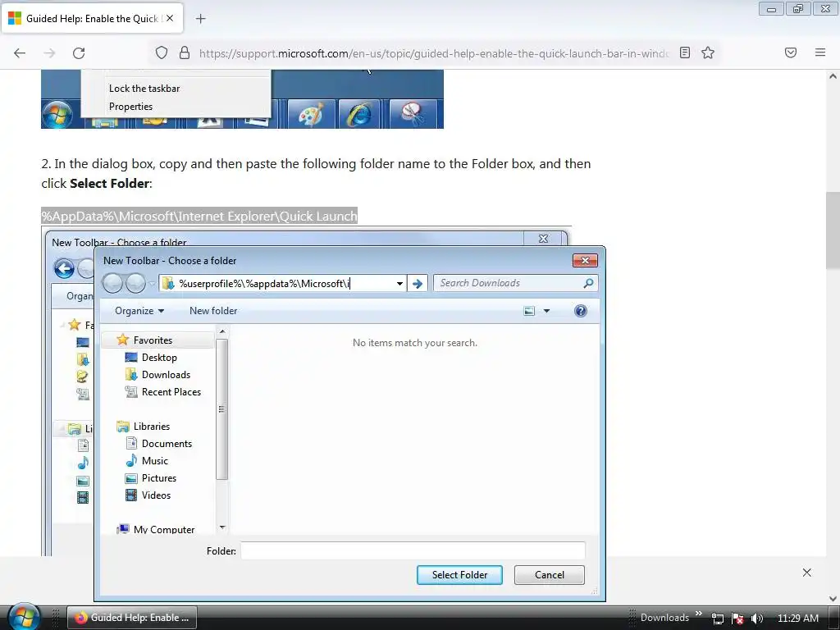Click the Cancel button
This screenshot has width=840, height=630.
pyautogui.click(x=549, y=575)
